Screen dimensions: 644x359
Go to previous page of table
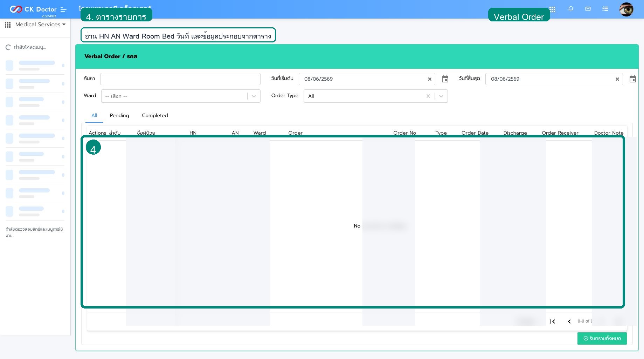click(x=569, y=321)
